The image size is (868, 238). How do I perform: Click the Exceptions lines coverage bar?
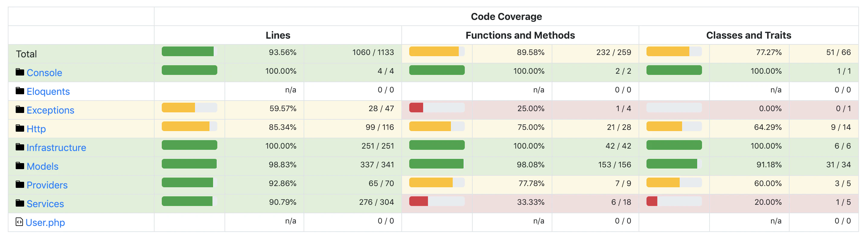point(189,108)
